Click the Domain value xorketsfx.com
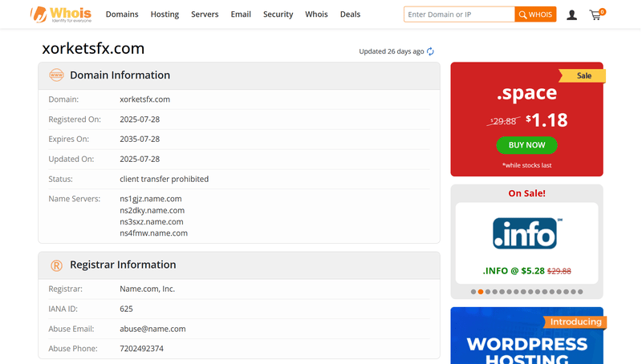This screenshot has height=364, width=642. point(145,99)
